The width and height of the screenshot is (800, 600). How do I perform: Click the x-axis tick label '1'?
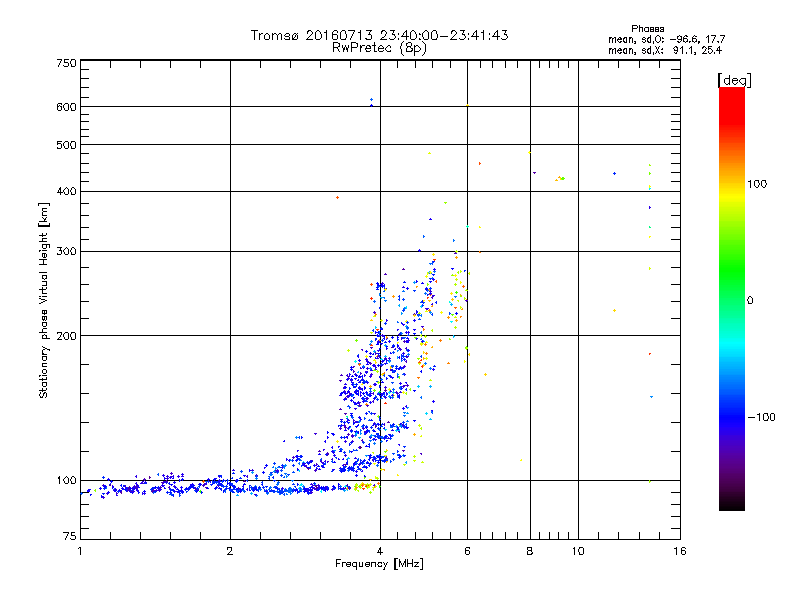(80, 551)
